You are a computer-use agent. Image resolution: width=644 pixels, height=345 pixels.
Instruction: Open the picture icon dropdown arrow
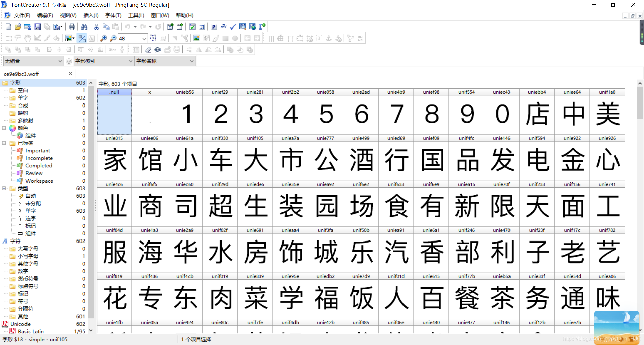click(73, 38)
